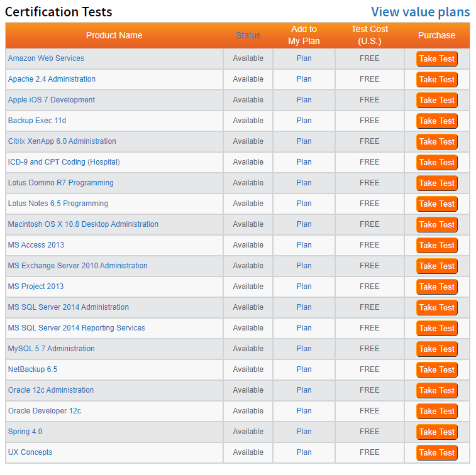This screenshot has height=475, width=476.
Task: Open Spring 4.0 product link
Action: click(x=25, y=431)
